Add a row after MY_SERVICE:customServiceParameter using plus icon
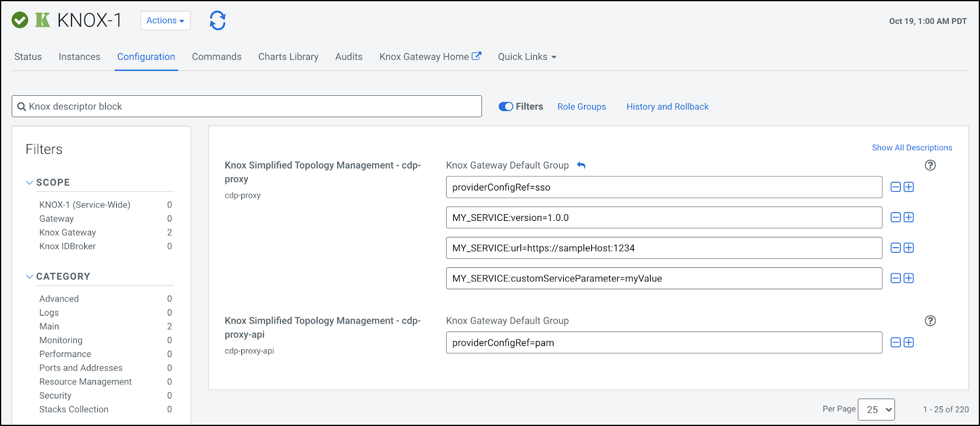The height and width of the screenshot is (426, 980). [909, 278]
